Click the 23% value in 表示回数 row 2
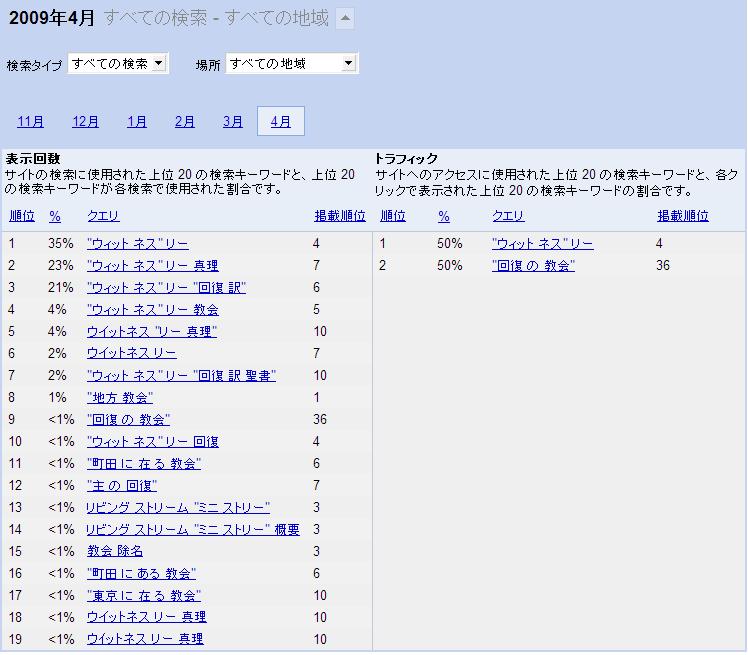 (61, 266)
